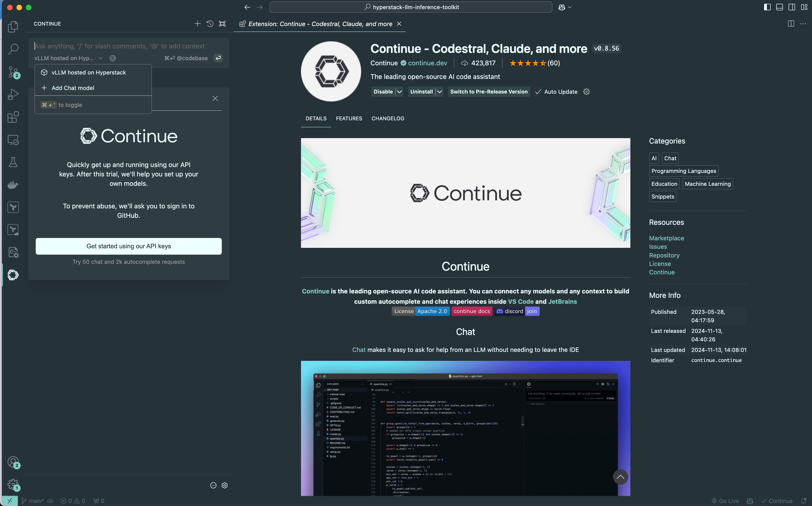The width and height of the screenshot is (812, 506).
Task: Open the Marketplace resource link
Action: (666, 238)
